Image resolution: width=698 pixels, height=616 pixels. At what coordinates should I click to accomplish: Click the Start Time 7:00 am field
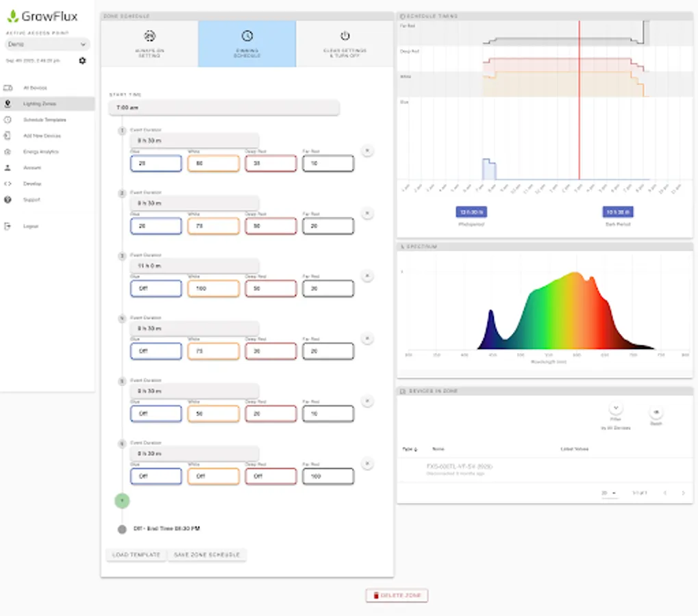[224, 107]
